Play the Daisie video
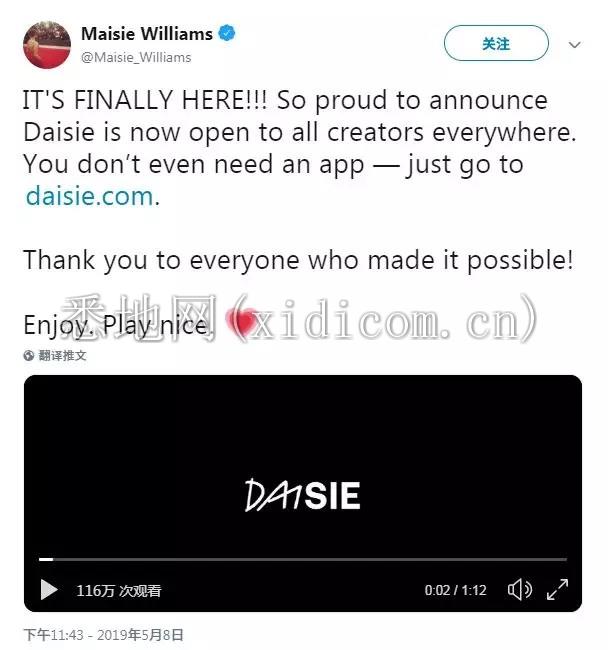Screen dimensions: 608x650 coord(49,589)
